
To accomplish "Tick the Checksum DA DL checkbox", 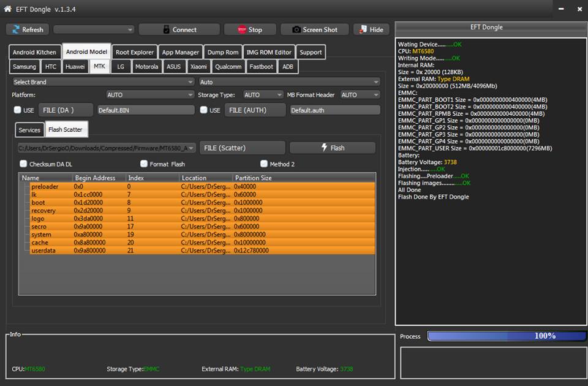I will pos(23,164).
